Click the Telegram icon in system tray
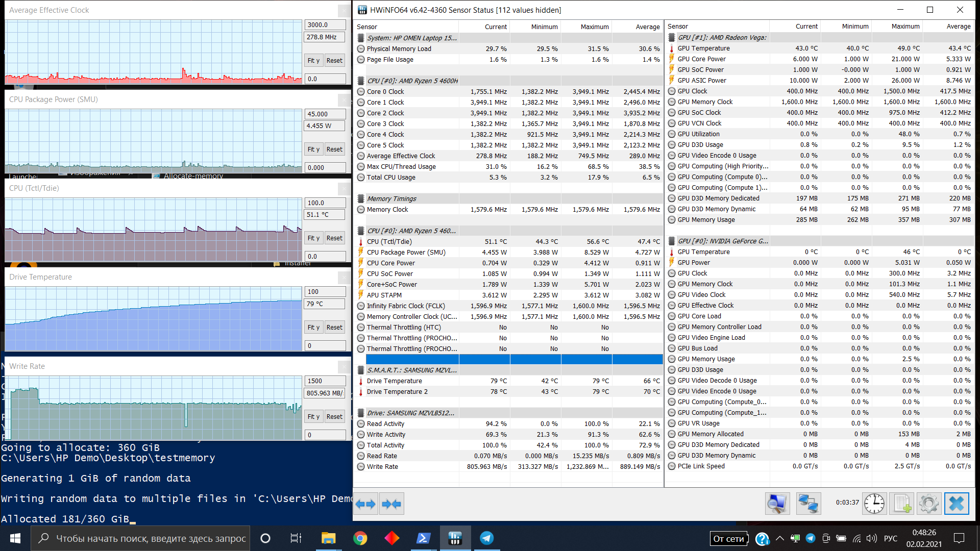This screenshot has height=551, width=980. click(811, 538)
